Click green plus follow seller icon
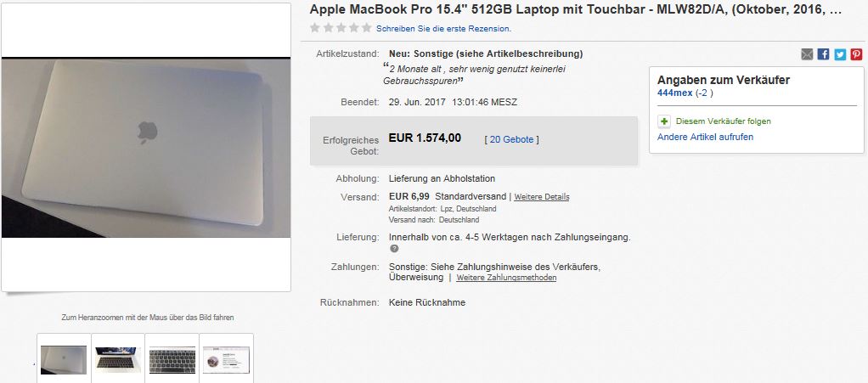Viewport: 868px width, 383px height. [x=664, y=121]
